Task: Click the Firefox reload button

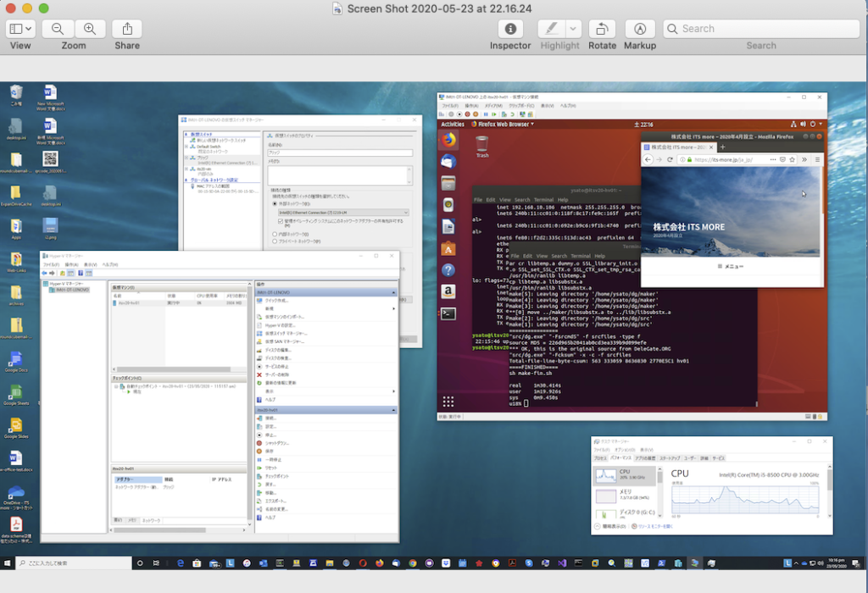Action: tap(670, 159)
